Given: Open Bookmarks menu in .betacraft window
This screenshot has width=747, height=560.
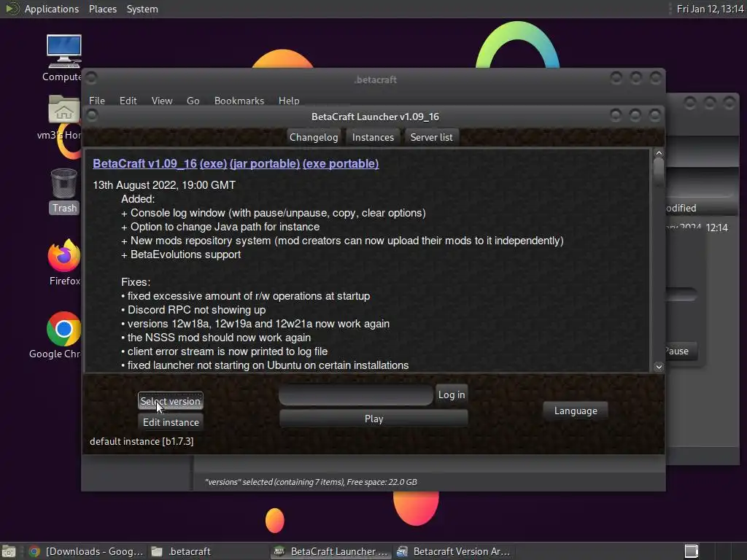Looking at the screenshot, I should (239, 101).
